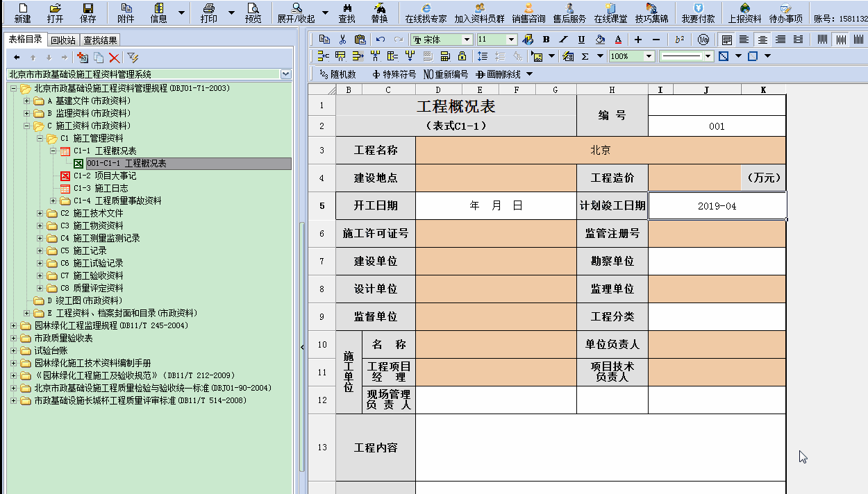Enable center text alignment

click(762, 40)
